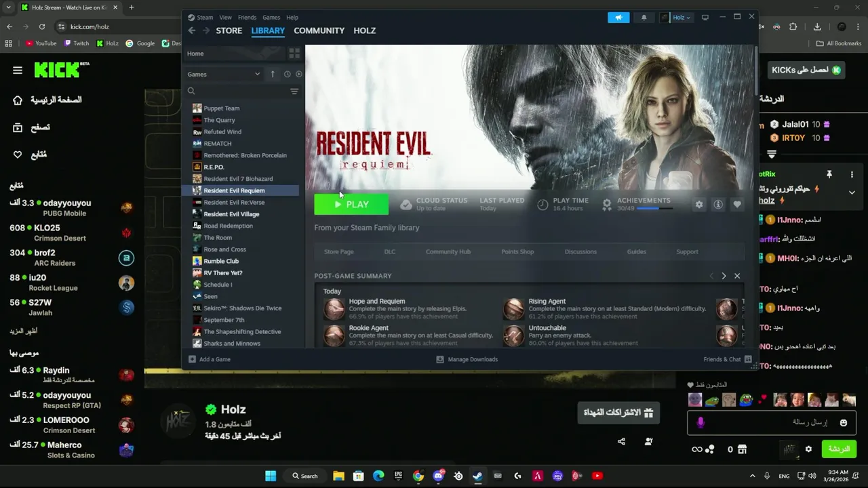The height and width of the screenshot is (488, 868).
Task: Click Kick chat message input field
Action: pos(772,423)
